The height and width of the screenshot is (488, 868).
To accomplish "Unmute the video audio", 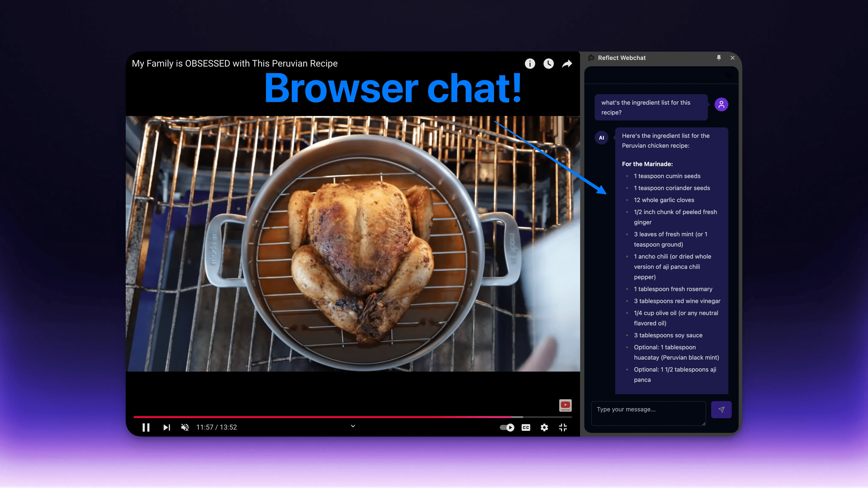I will click(185, 427).
